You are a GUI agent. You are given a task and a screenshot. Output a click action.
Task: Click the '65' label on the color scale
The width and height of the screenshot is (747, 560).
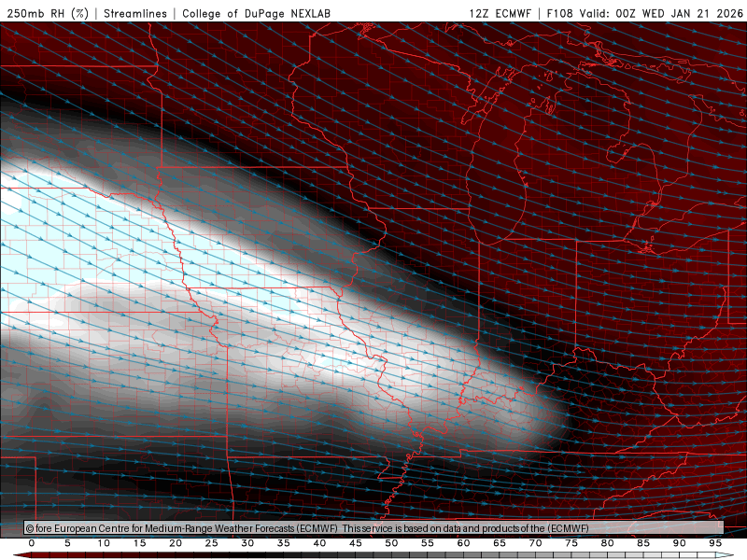point(500,543)
